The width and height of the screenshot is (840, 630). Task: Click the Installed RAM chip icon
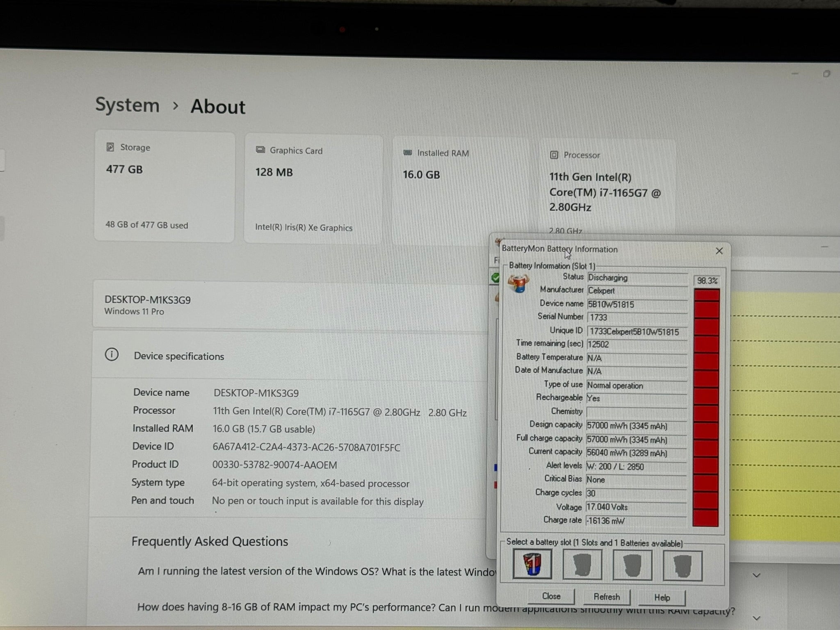pyautogui.click(x=407, y=153)
